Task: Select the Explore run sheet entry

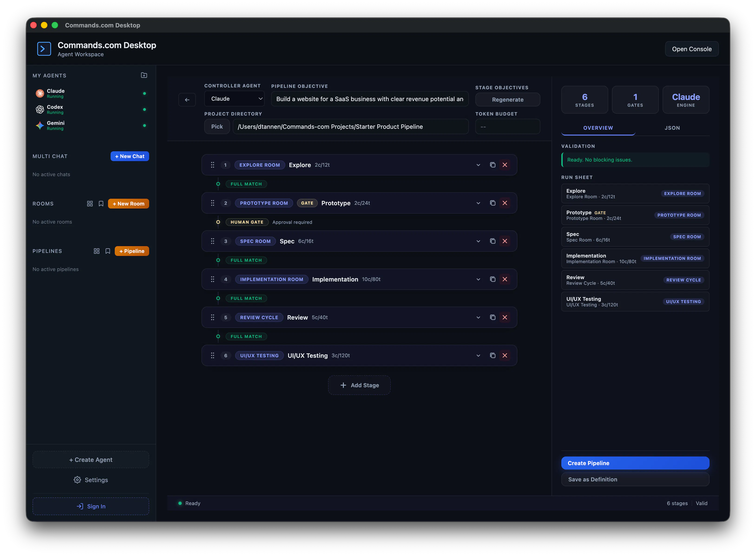Action: click(635, 194)
